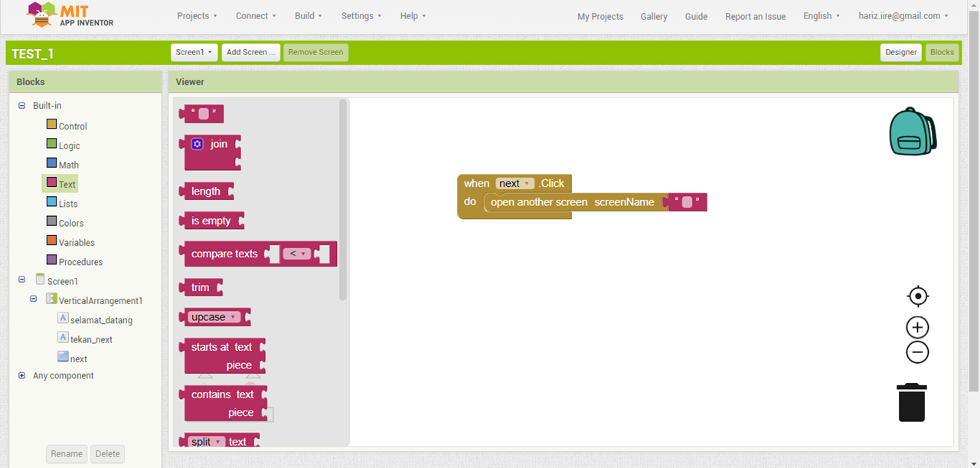The width and height of the screenshot is (980, 468).
Task: Switch to Designer view
Action: click(x=900, y=52)
